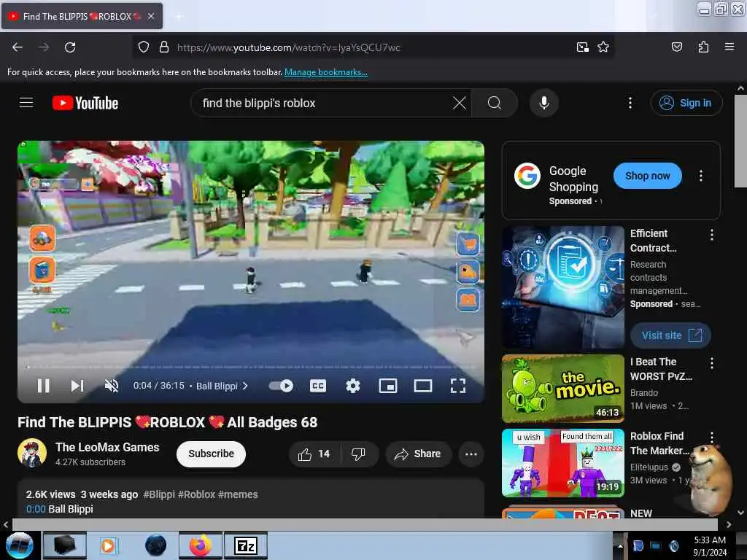Close the Find The BLIPPIS tab

pyautogui.click(x=151, y=16)
